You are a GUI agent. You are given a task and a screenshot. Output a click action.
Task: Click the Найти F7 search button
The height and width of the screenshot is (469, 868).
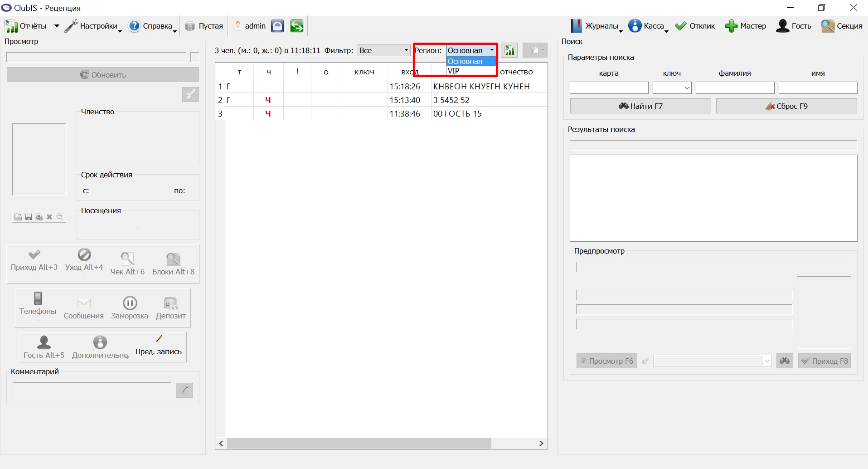coord(640,106)
